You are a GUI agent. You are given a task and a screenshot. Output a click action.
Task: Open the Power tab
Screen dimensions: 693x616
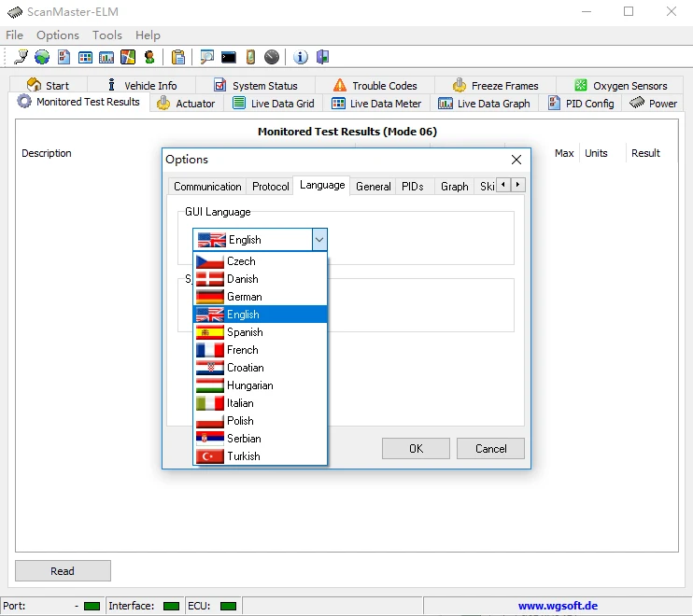[653, 104]
